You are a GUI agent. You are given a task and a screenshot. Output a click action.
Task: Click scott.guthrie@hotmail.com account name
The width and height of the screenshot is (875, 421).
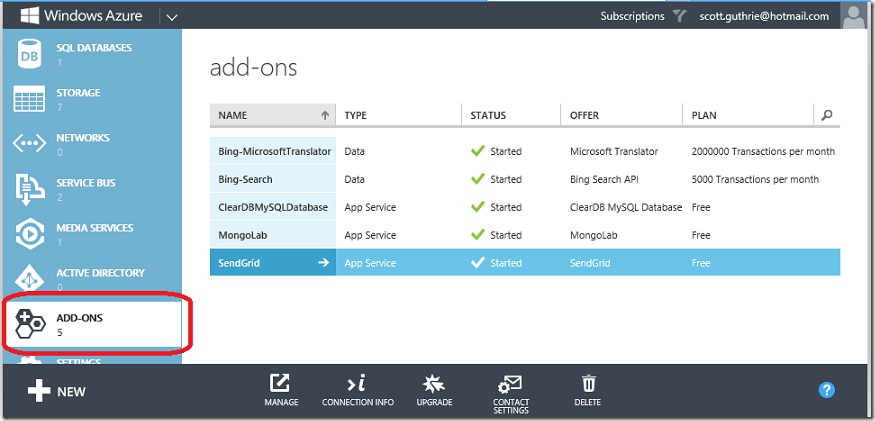coord(764,16)
